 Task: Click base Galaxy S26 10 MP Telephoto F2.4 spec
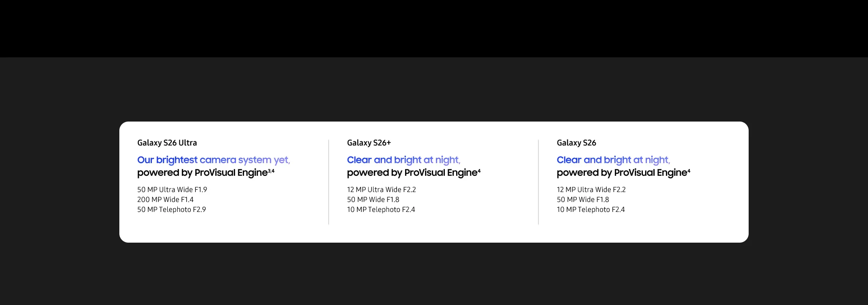pyautogui.click(x=590, y=210)
